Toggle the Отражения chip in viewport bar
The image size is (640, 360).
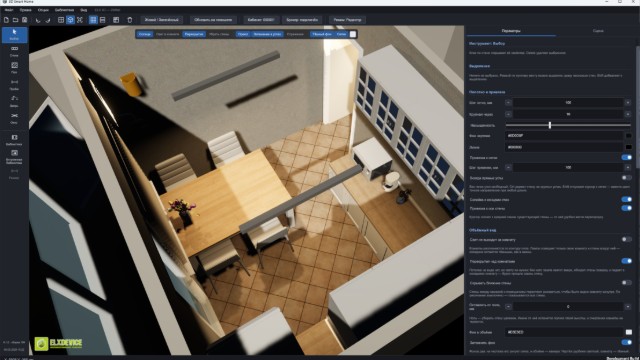(295, 34)
